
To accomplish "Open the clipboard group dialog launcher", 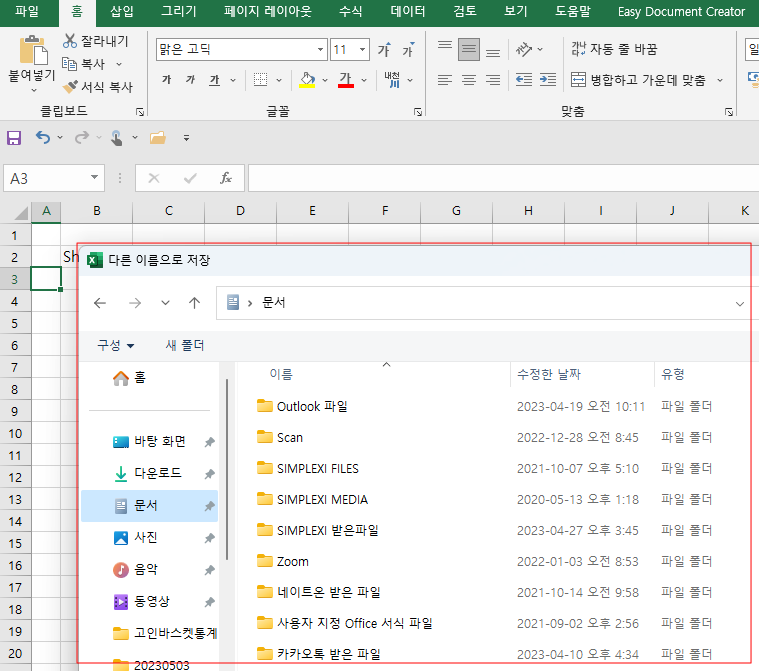I will pos(140,112).
